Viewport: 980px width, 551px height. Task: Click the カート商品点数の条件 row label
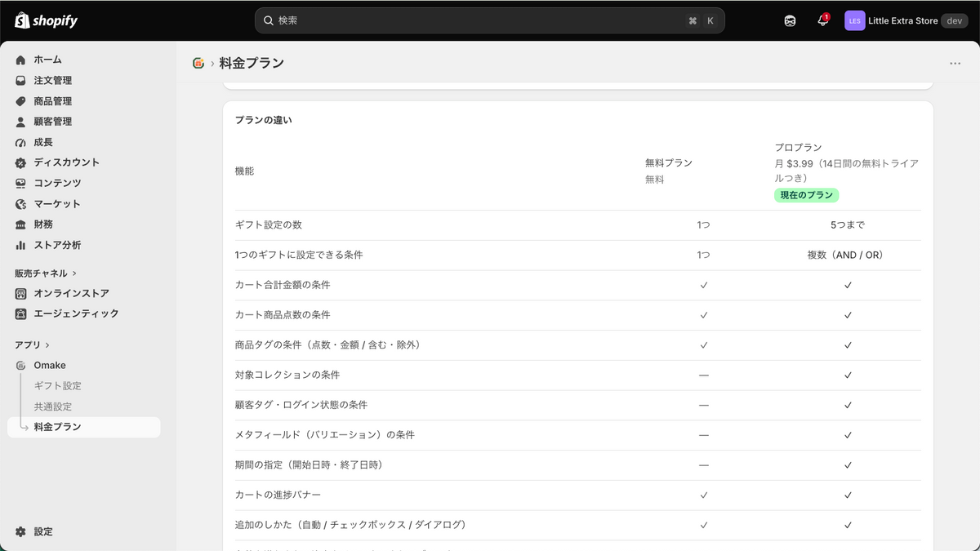click(283, 315)
